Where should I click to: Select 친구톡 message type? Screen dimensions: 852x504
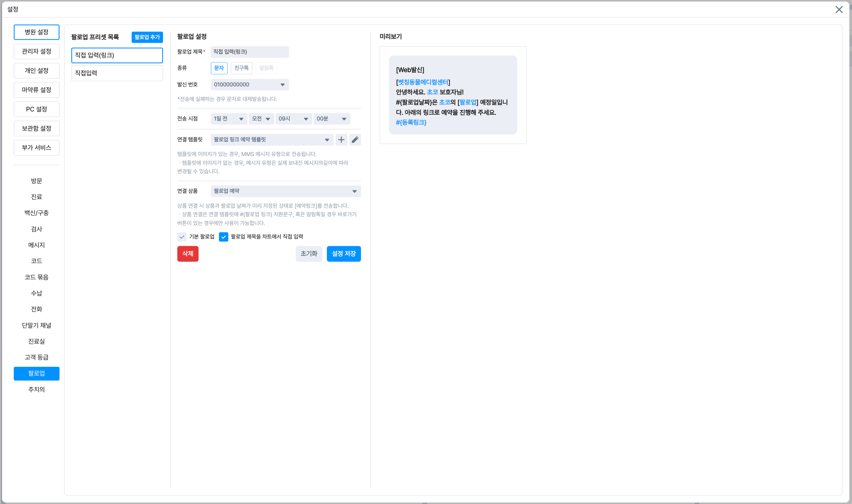tap(241, 68)
